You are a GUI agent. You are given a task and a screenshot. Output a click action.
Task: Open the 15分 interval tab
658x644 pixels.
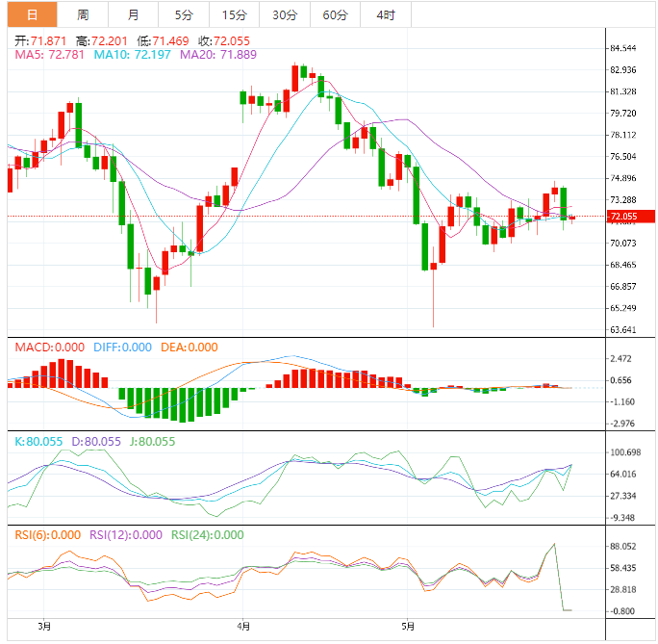[234, 14]
